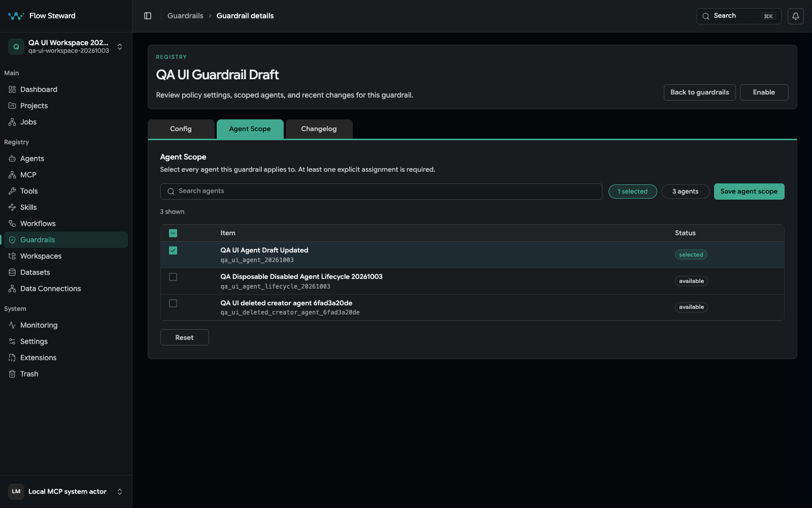The width and height of the screenshot is (812, 508).
Task: Toggle the select-all header checkbox
Action: (173, 233)
